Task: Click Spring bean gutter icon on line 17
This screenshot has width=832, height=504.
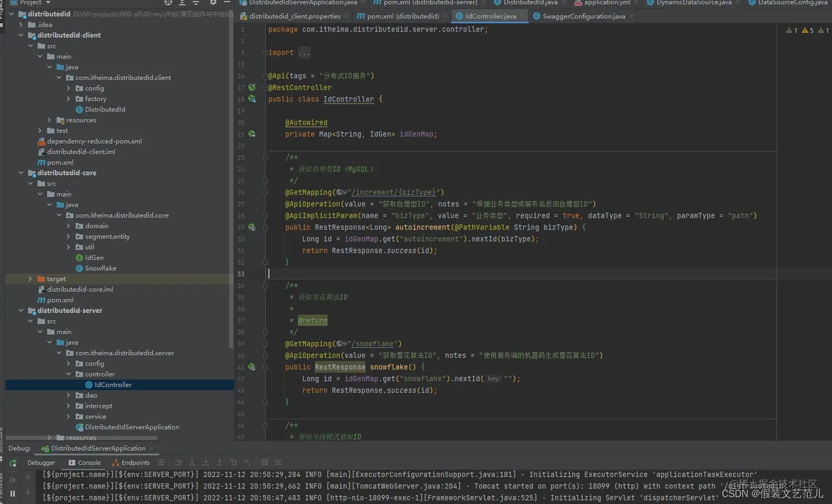Action: 252,87
